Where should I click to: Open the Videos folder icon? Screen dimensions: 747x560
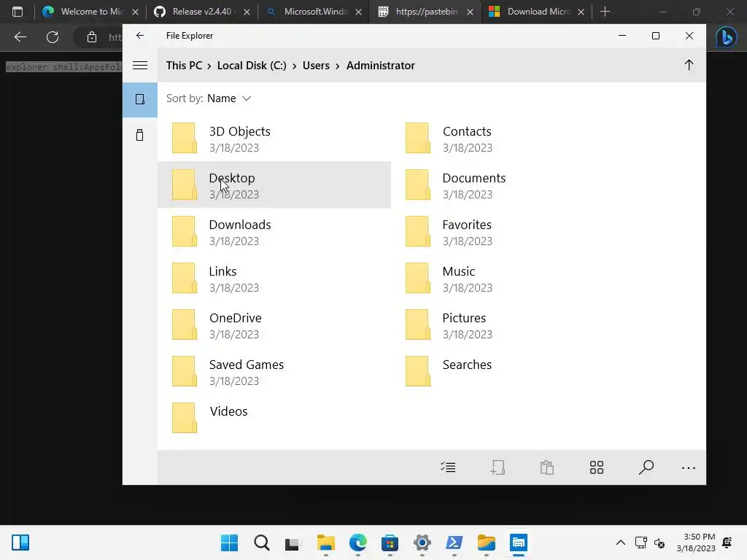[185, 418]
